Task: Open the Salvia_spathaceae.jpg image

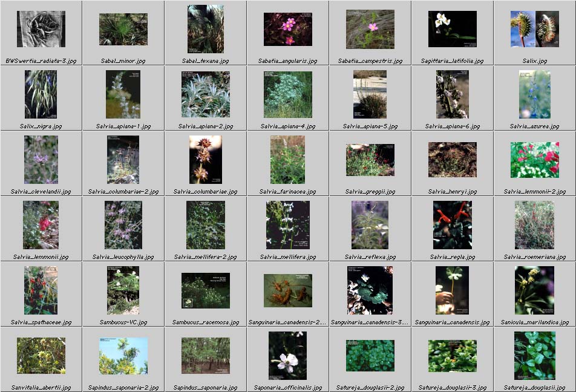Action: coord(41,290)
